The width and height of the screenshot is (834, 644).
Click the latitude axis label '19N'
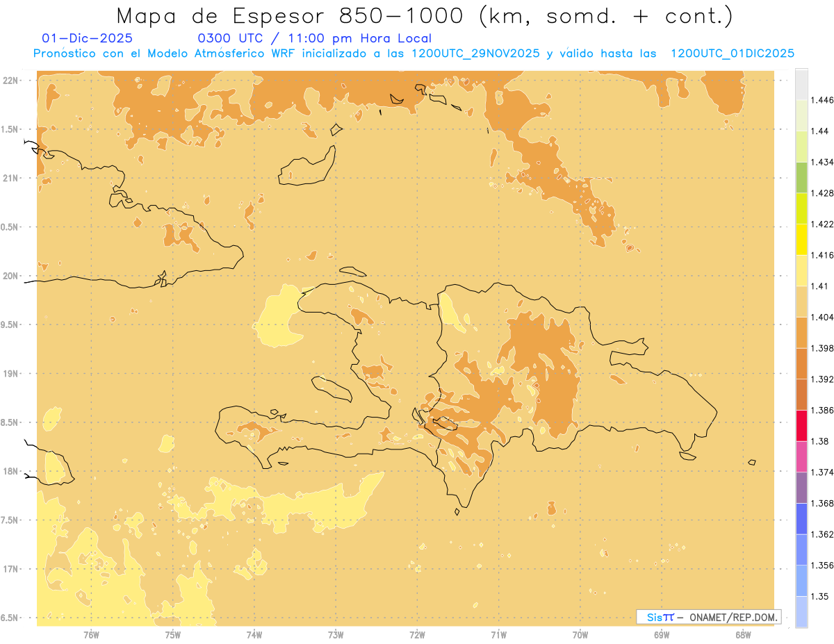[x=11, y=374]
